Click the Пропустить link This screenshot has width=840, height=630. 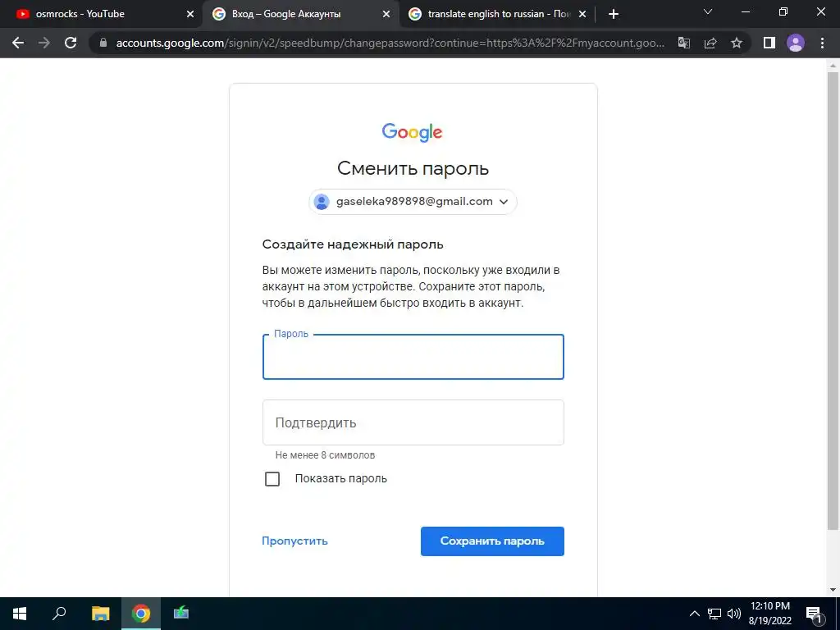(294, 541)
